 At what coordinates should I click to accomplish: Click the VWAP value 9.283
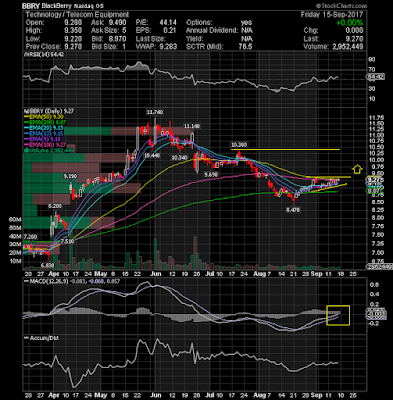click(x=169, y=47)
